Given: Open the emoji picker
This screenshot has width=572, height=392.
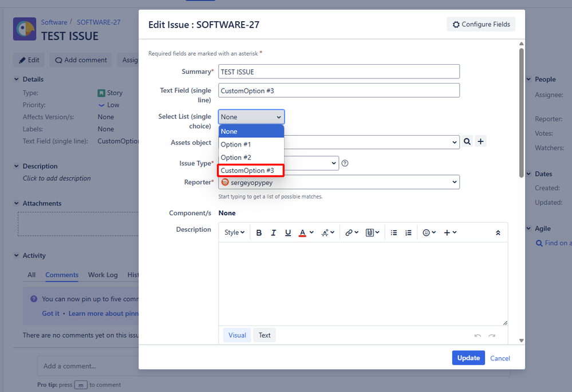Looking at the screenshot, I should tap(429, 233).
